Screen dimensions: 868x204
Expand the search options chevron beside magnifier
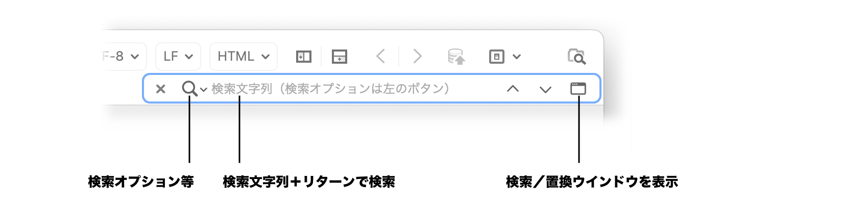[203, 90]
